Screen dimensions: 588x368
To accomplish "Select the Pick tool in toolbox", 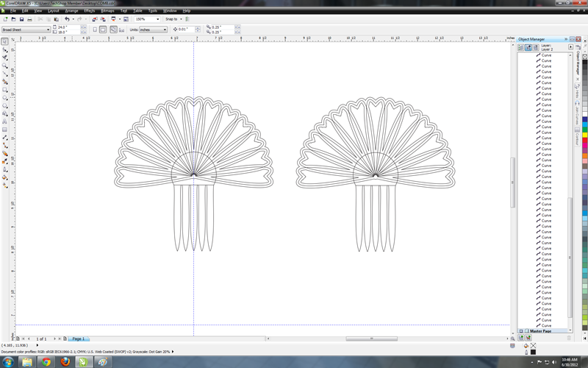I will pyautogui.click(x=5, y=41).
